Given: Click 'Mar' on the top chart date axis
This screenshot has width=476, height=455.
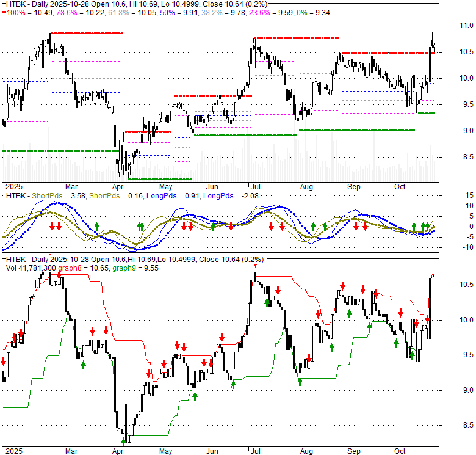Looking at the screenshot, I should (71, 187).
